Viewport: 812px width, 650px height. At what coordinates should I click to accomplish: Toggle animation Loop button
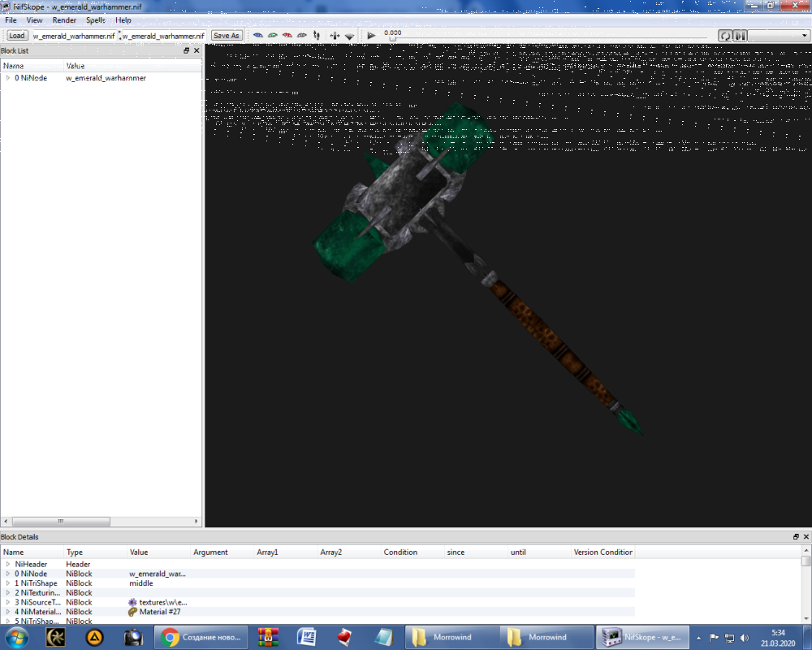coord(725,36)
